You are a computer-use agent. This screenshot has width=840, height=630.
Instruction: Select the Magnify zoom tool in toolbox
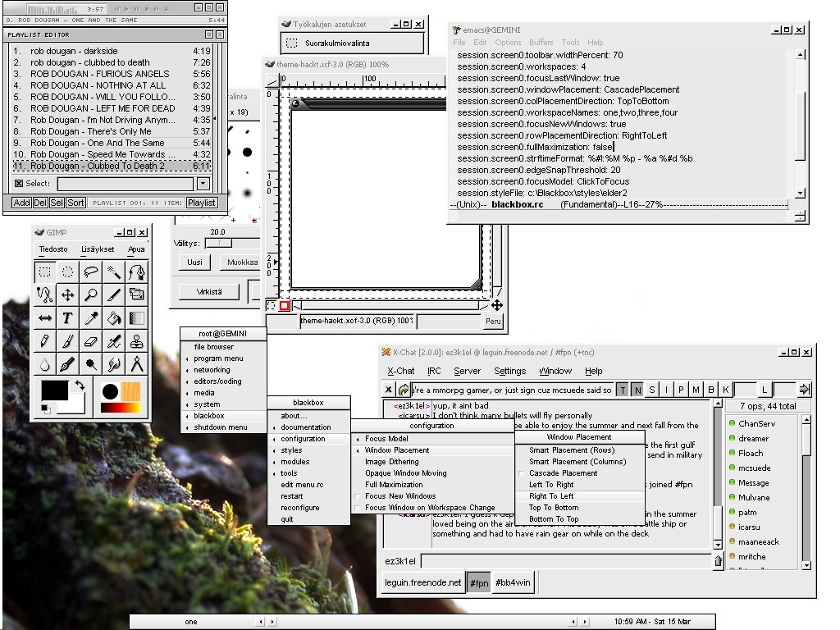click(91, 294)
